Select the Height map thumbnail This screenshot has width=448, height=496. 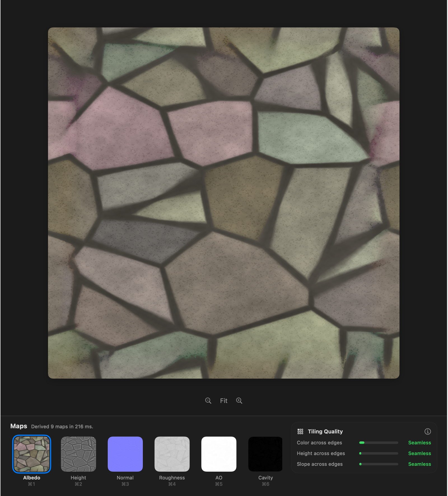(78, 454)
